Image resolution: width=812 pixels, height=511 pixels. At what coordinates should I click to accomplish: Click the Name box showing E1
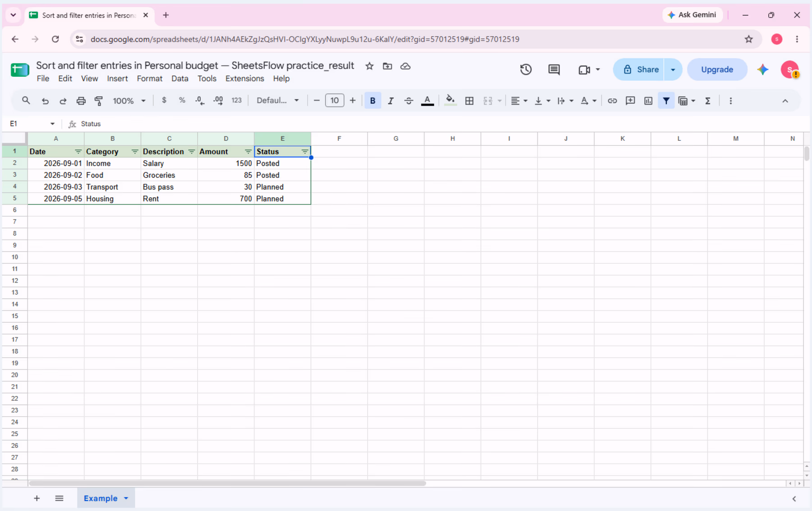click(x=32, y=124)
